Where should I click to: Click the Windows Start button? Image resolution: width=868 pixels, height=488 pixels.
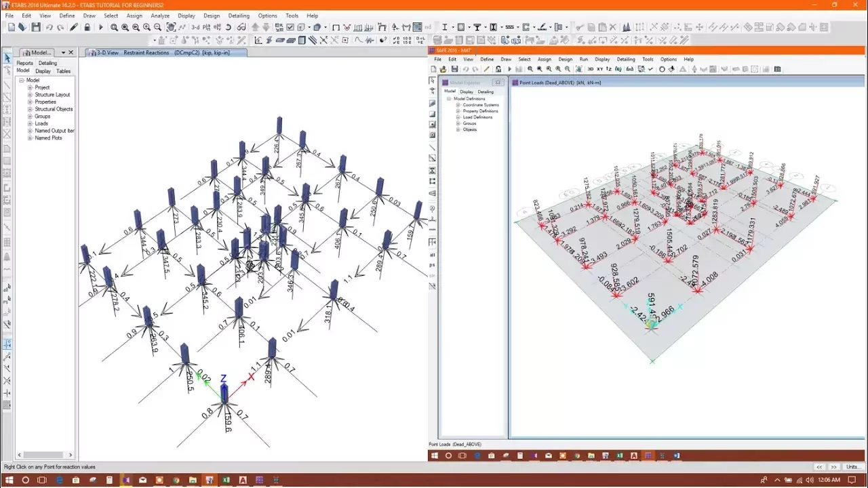pyautogui.click(x=9, y=480)
